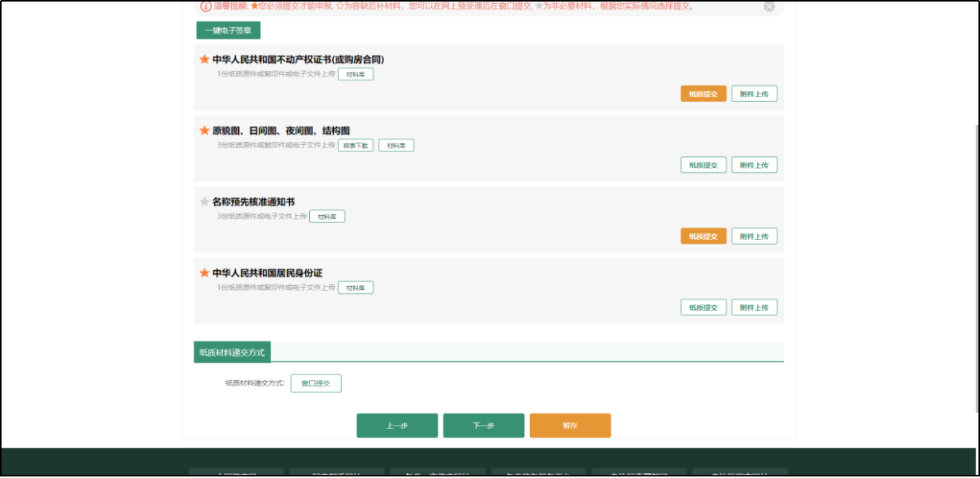Select 窗口提交 as the paper material submission method
This screenshot has height=478, width=980.
tap(316, 383)
